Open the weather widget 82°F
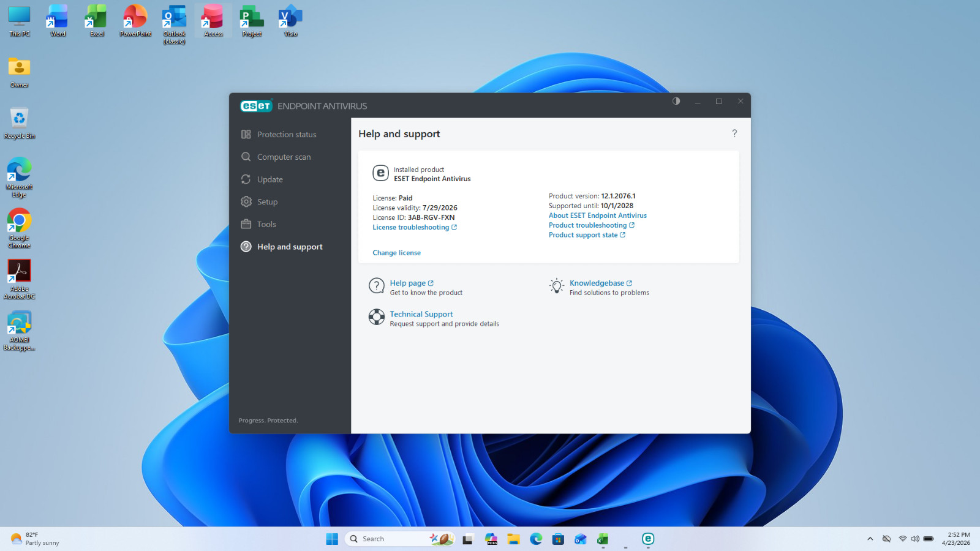 pos(35,539)
